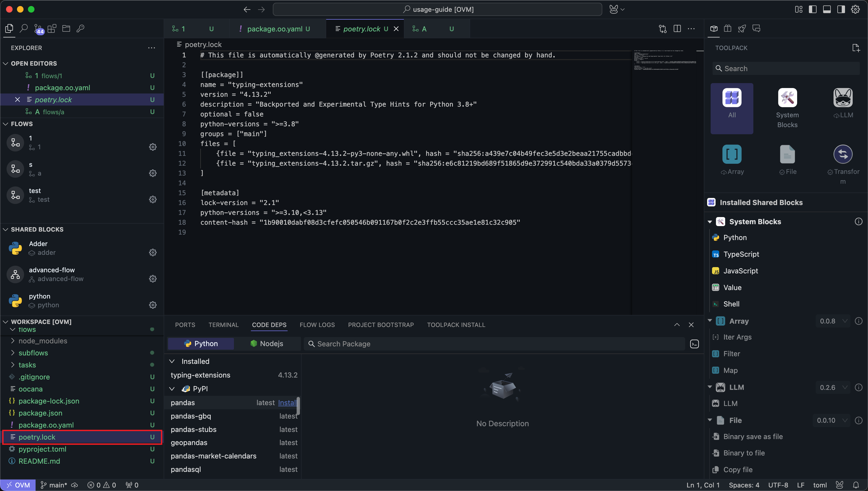Open settings gear for Adder shared block
The width and height of the screenshot is (868, 491).
(x=152, y=253)
